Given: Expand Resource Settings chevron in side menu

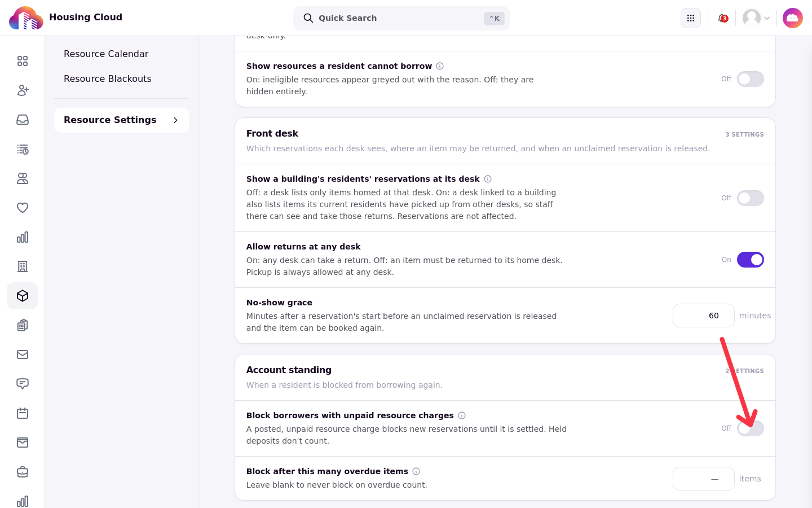Looking at the screenshot, I should point(175,120).
